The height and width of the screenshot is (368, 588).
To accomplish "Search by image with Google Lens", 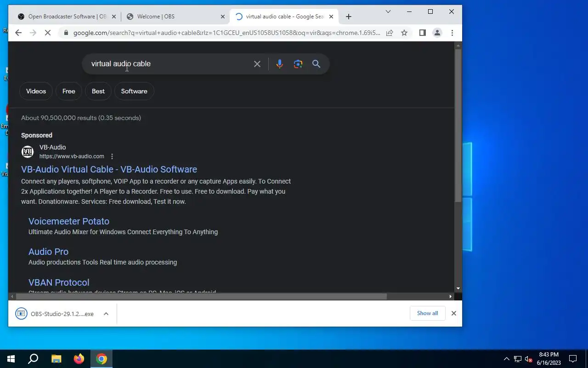I will (298, 64).
